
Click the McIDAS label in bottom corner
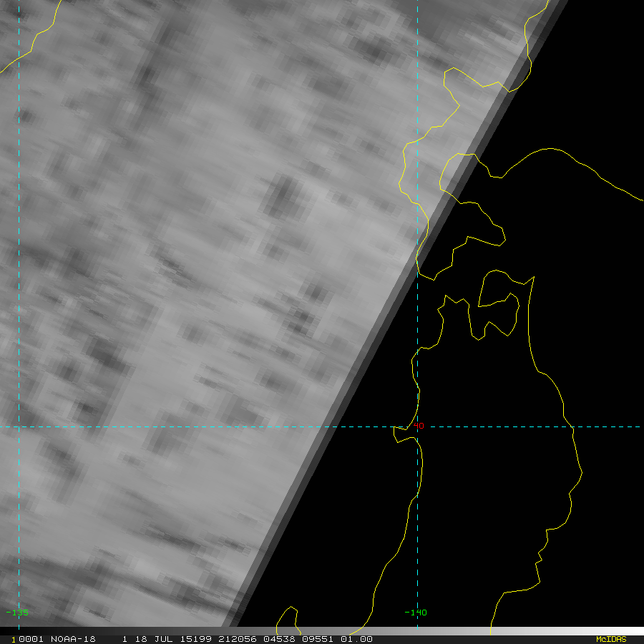point(610,639)
